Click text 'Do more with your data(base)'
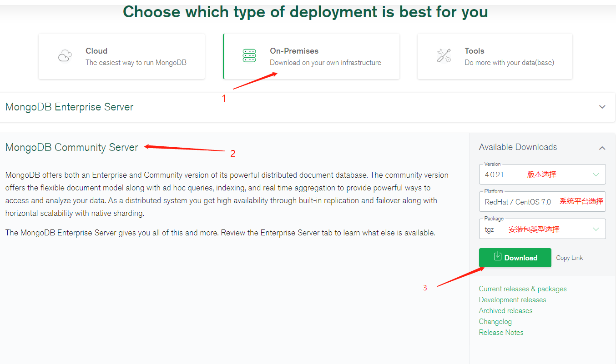 click(510, 63)
